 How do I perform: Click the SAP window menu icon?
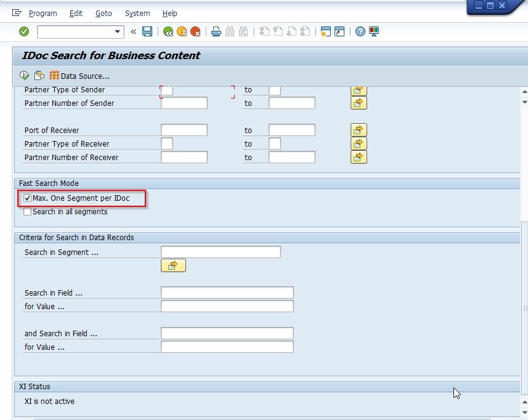pyautogui.click(x=17, y=13)
